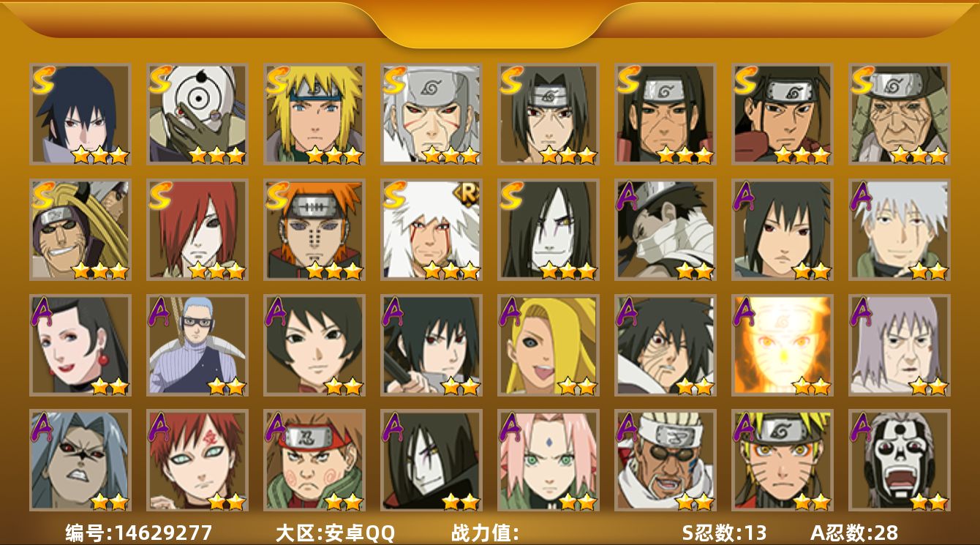Click the S忍数:13 counter label

coord(724,533)
